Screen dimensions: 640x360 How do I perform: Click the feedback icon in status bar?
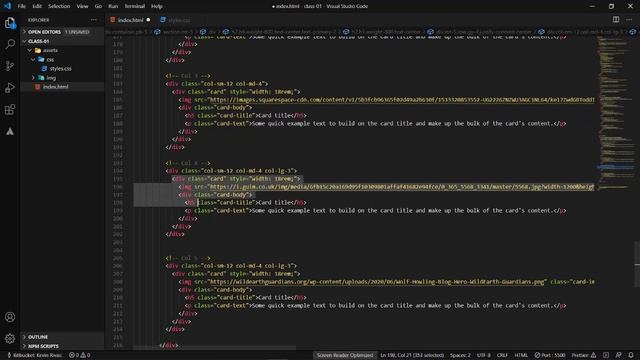619,355
